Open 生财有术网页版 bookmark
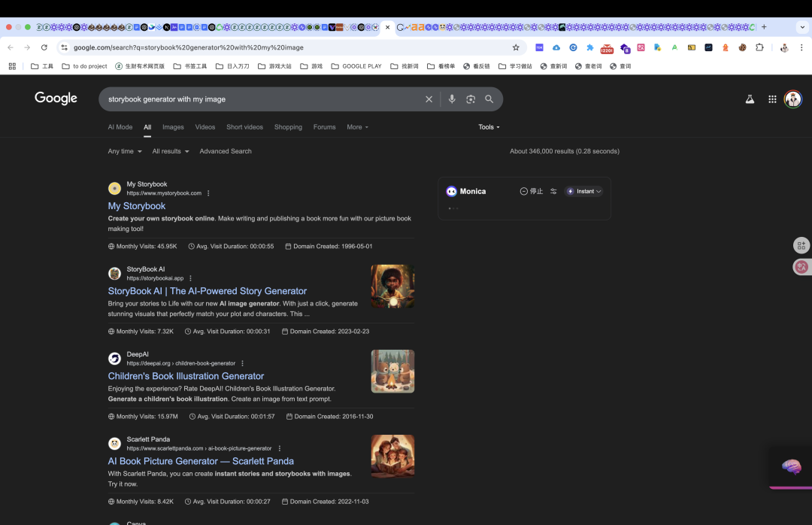 click(x=140, y=66)
